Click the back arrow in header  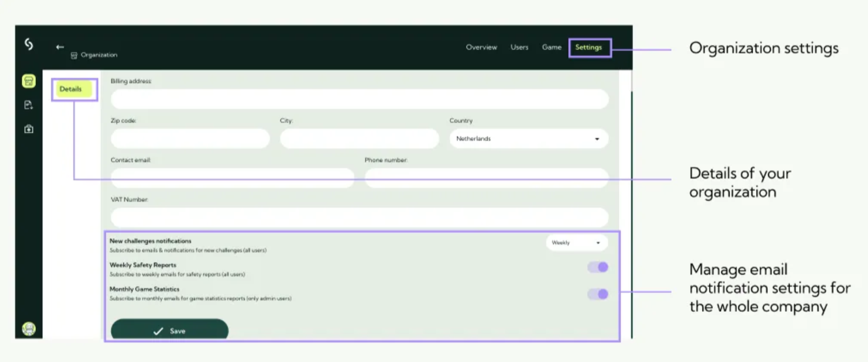click(x=59, y=47)
